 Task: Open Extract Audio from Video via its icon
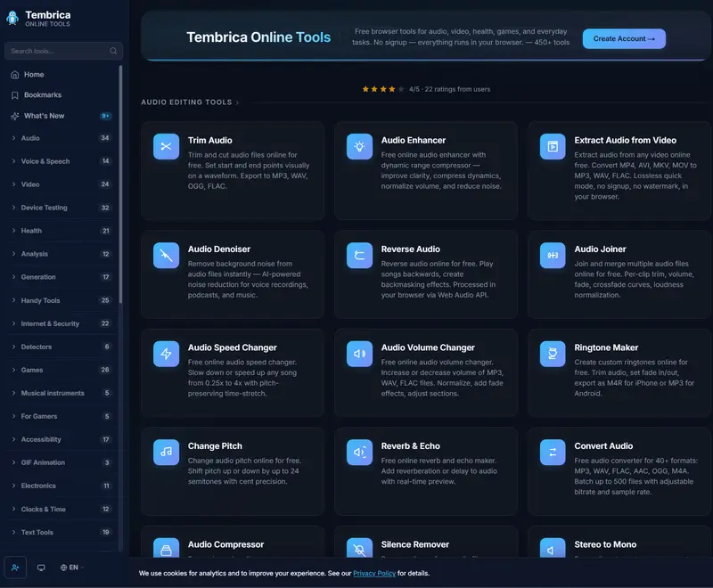coord(553,146)
